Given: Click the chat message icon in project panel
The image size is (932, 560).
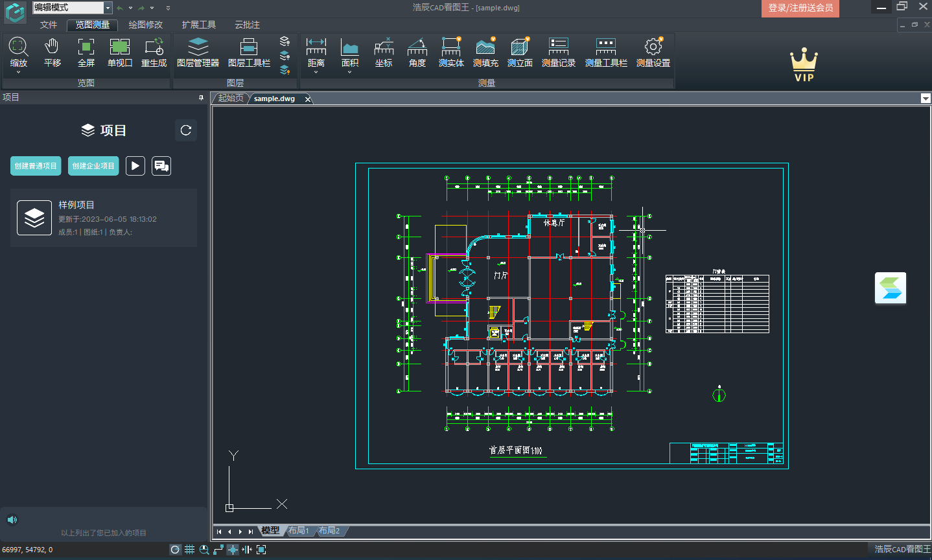Looking at the screenshot, I should (x=161, y=166).
